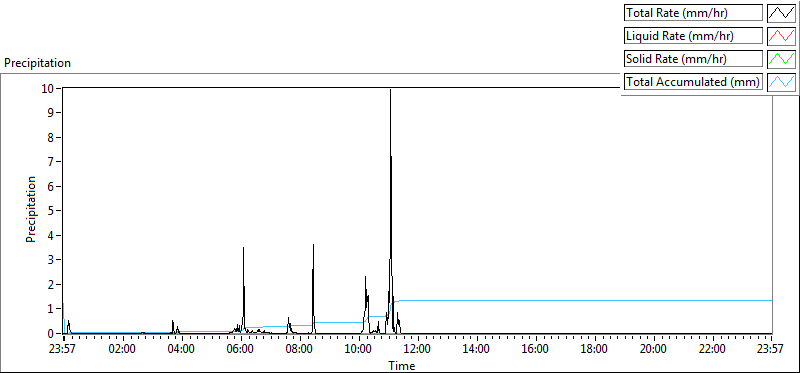The image size is (800, 373).
Task: Click the Precipitation graph caption above the plot
Action: click(x=37, y=63)
